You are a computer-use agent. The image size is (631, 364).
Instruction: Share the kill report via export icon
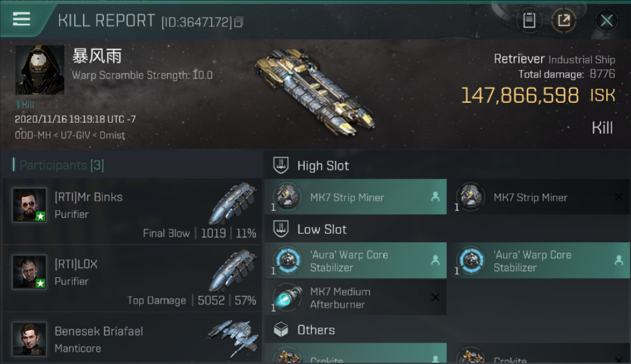(564, 20)
